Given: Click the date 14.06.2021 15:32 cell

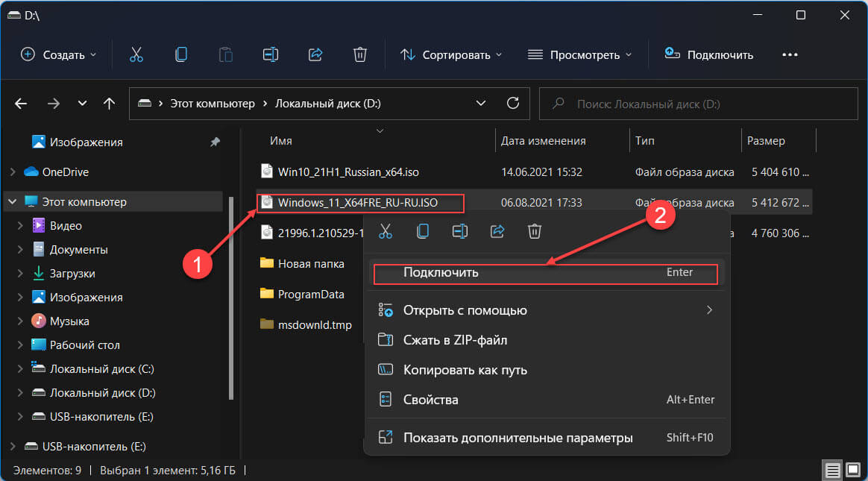Looking at the screenshot, I should coord(541,172).
